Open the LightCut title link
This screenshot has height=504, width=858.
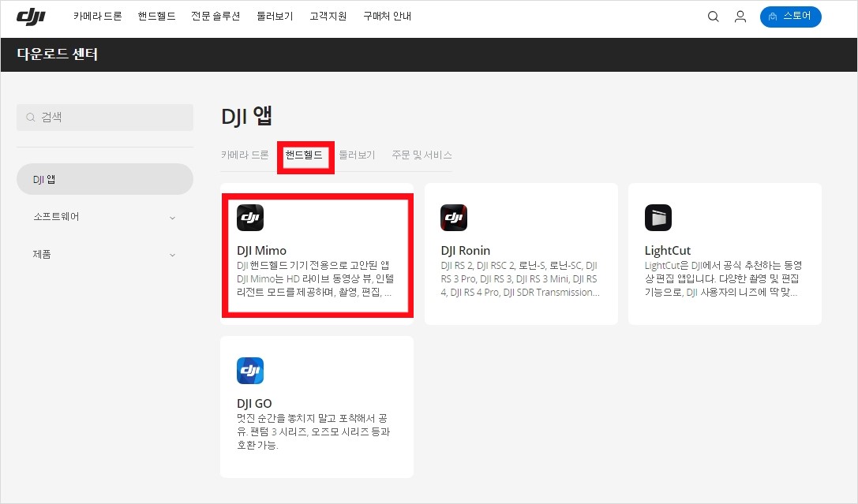(x=668, y=250)
